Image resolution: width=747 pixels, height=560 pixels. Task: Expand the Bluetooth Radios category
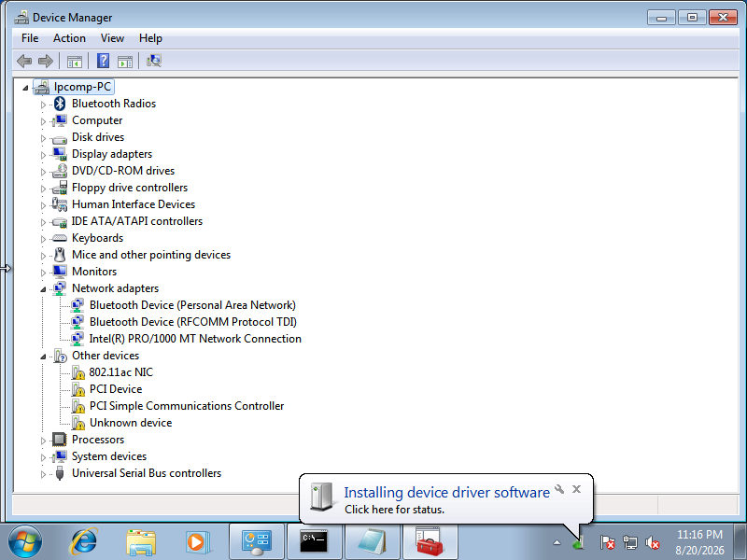tap(43, 105)
